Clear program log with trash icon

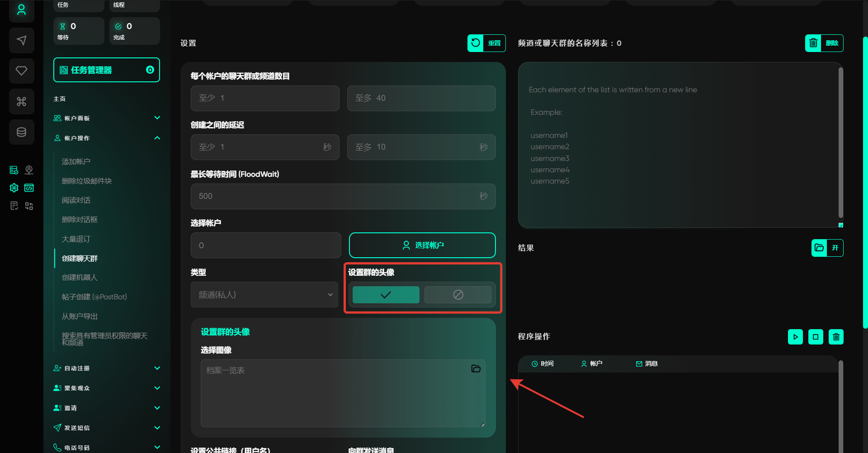coord(836,337)
